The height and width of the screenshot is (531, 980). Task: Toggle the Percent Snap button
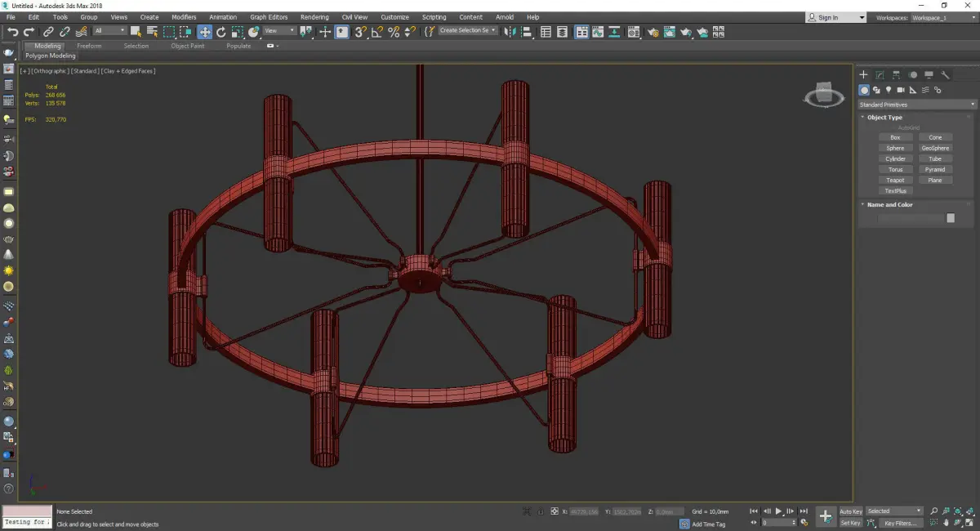(394, 32)
